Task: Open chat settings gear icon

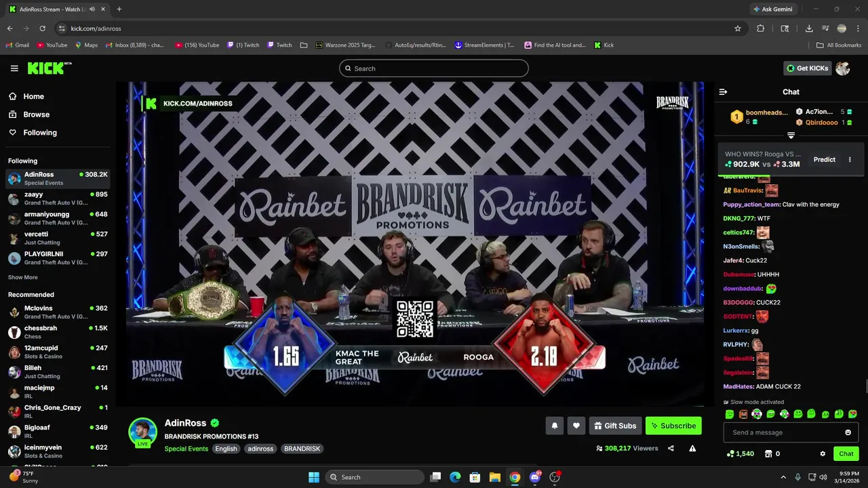Action: coord(823,453)
